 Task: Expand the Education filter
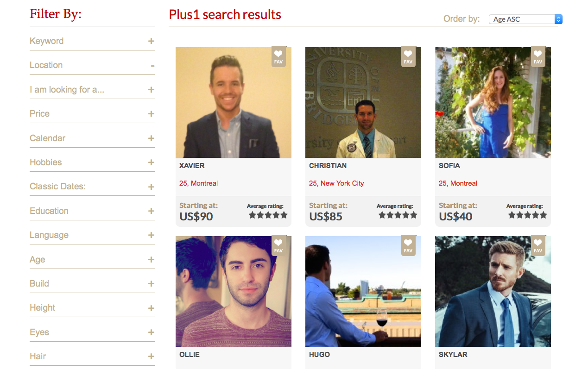[x=151, y=211]
